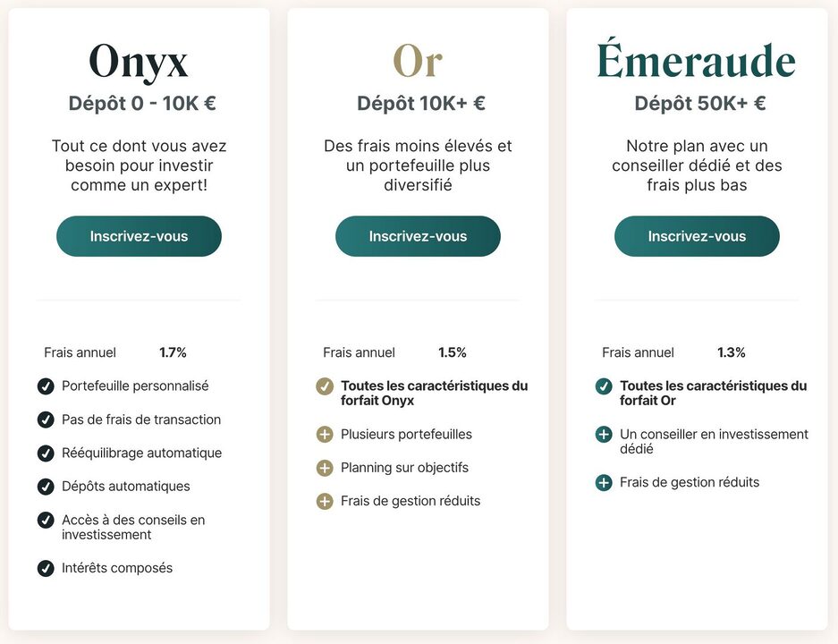This screenshot has width=838, height=644.
Task: Click checkmark icon beside Pas de frais de transaction
Action: [46, 419]
